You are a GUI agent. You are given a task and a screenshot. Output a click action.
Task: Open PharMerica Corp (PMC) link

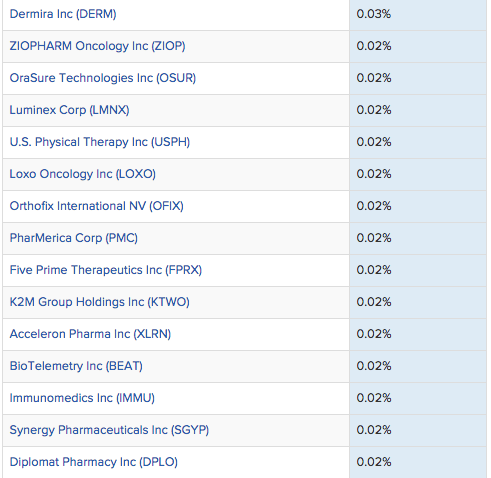click(74, 238)
